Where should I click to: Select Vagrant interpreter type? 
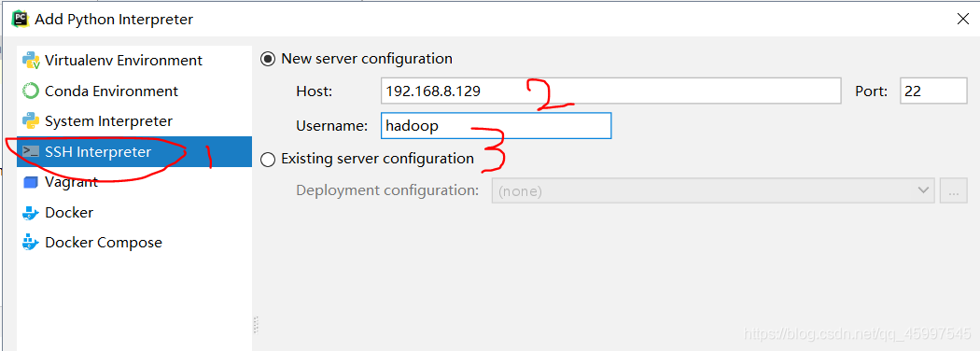click(133, 182)
